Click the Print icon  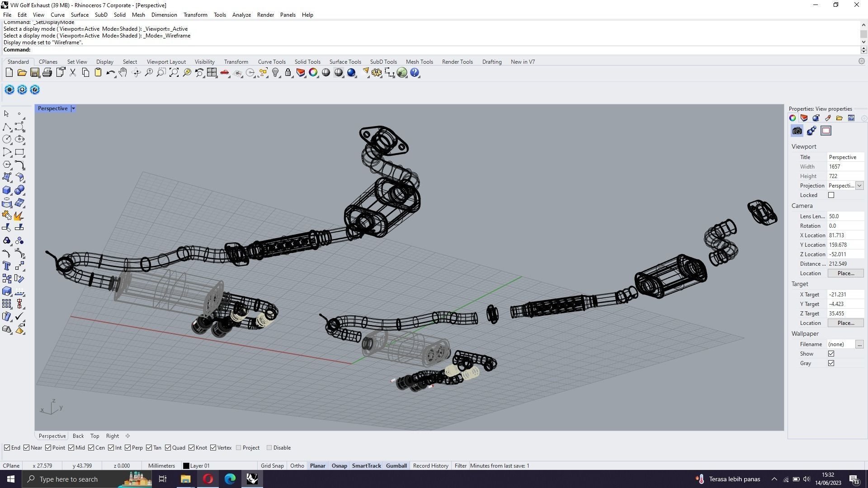click(47, 73)
